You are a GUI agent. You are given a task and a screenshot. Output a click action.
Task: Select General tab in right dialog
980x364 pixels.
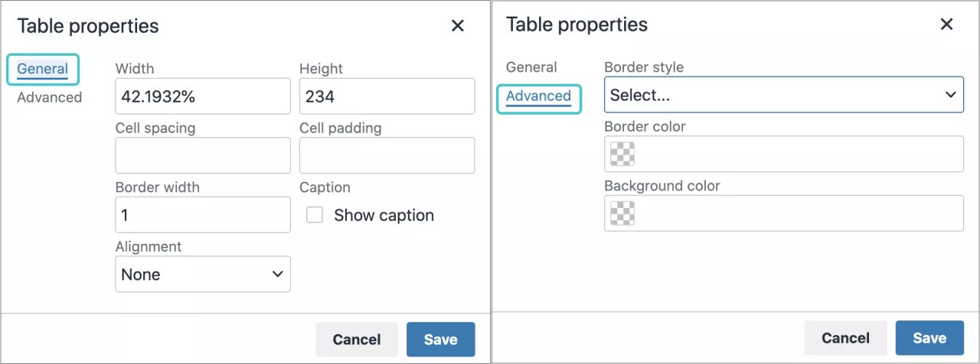531,67
